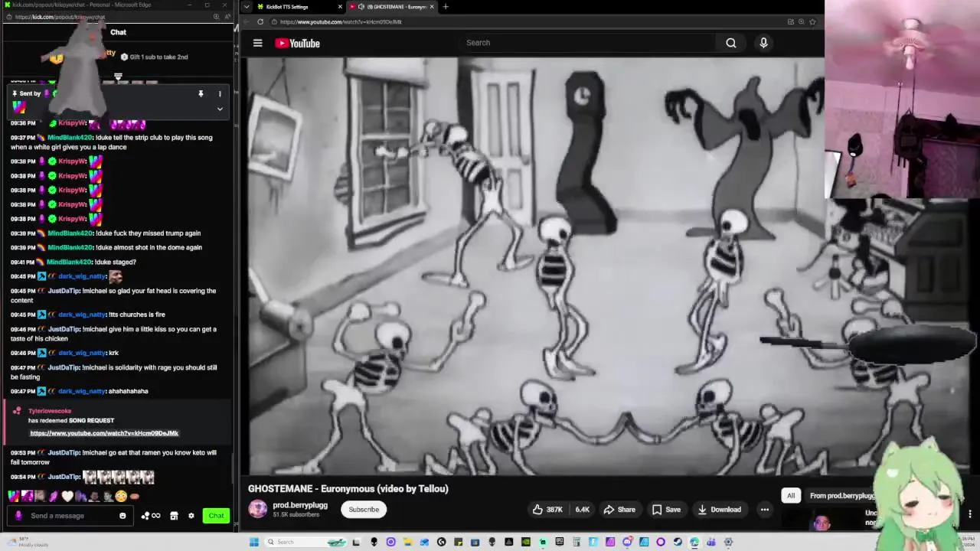Open Windows Start menu
980x551 pixels.
coord(253,542)
